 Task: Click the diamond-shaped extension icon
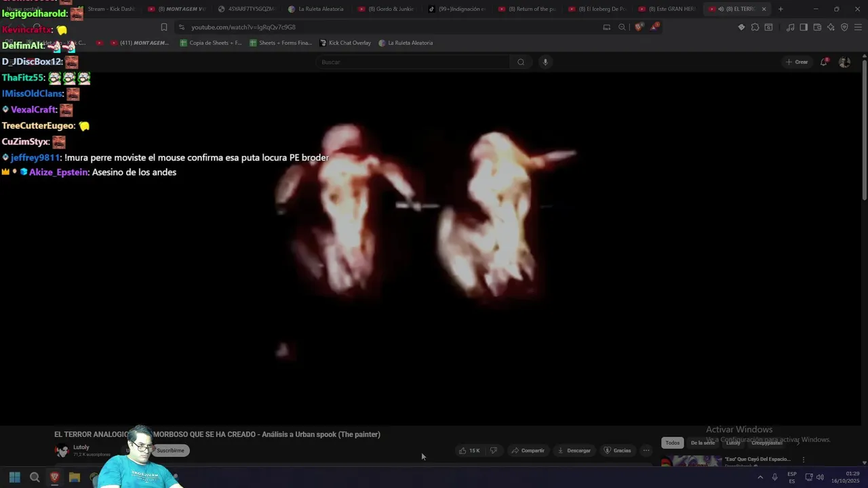pyautogui.click(x=741, y=27)
